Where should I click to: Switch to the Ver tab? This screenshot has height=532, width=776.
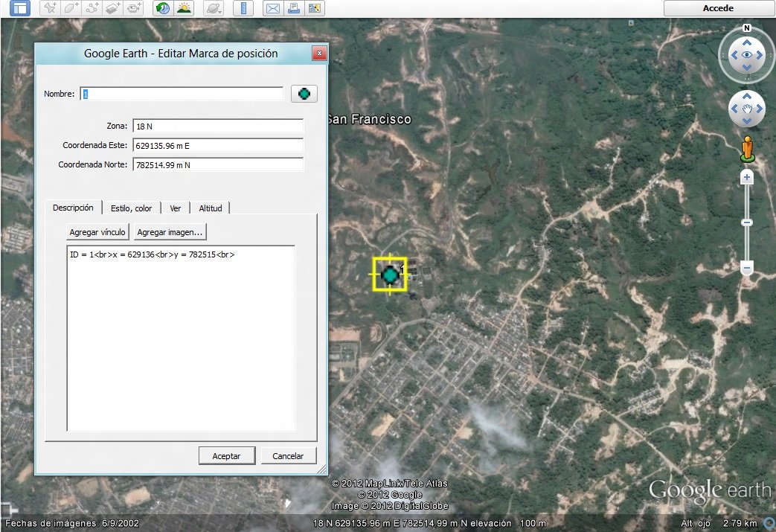point(175,208)
